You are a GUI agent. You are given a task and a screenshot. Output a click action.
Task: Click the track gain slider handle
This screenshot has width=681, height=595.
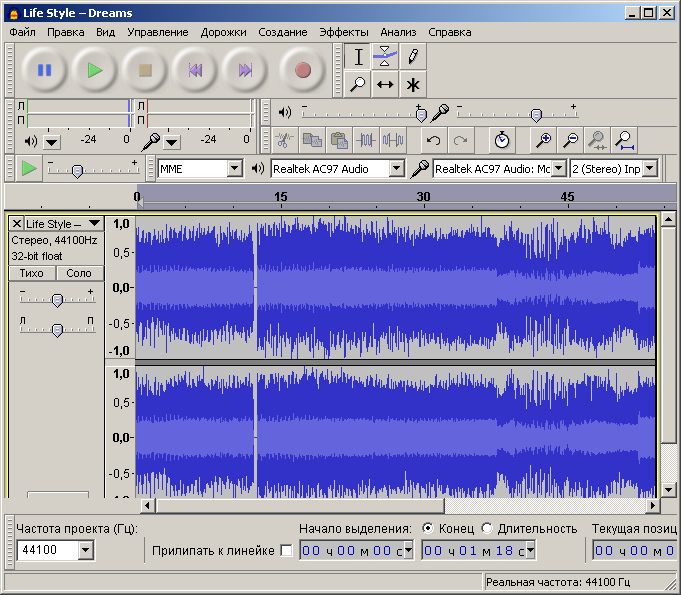[x=57, y=300]
